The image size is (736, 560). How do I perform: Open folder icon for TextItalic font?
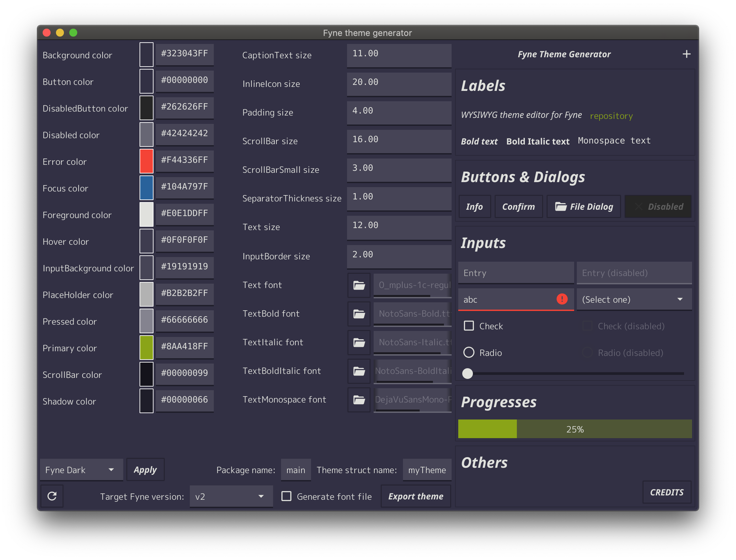pos(359,343)
